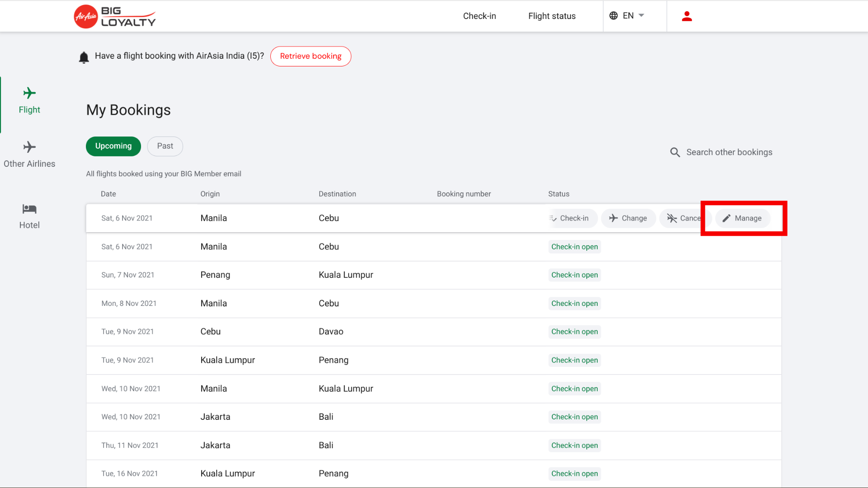Click the notification bell icon
Screen dimensions: 868x488
coord(84,57)
